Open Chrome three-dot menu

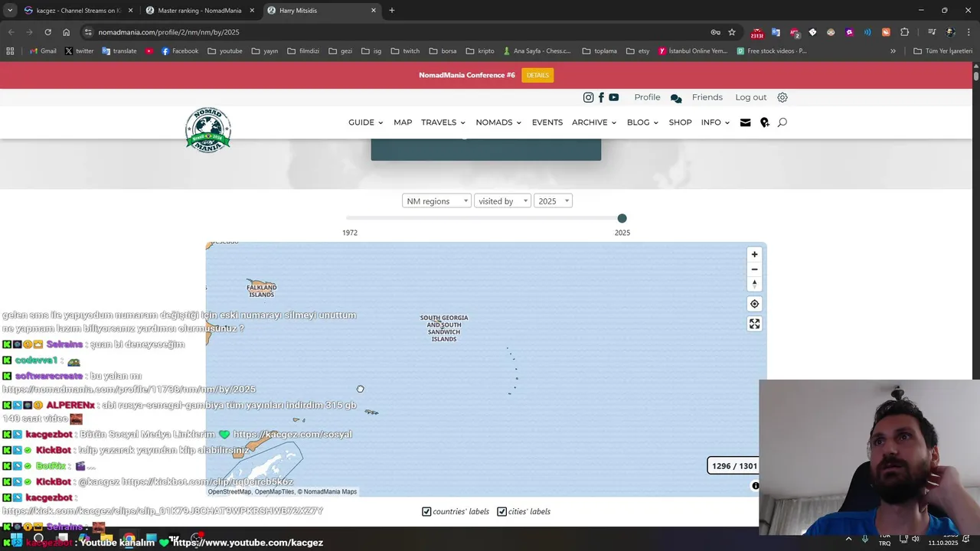(968, 32)
